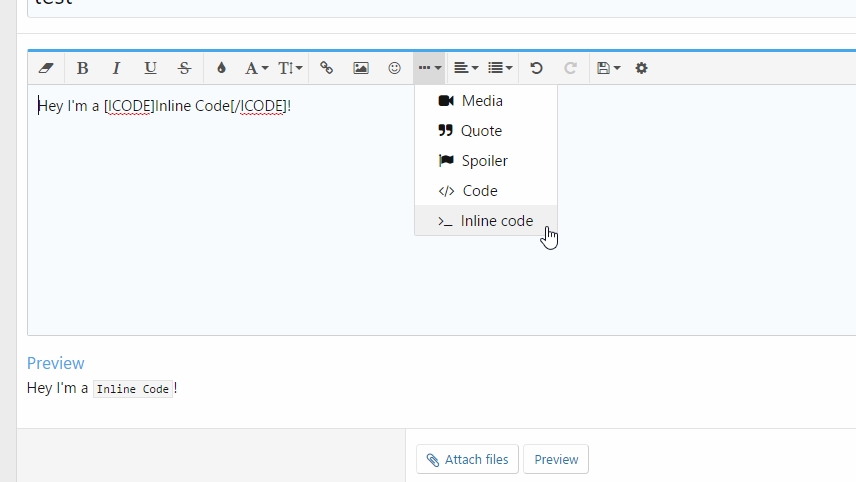Click the eraser remove formatting icon
Image resolution: width=856 pixels, height=482 pixels.
point(46,68)
